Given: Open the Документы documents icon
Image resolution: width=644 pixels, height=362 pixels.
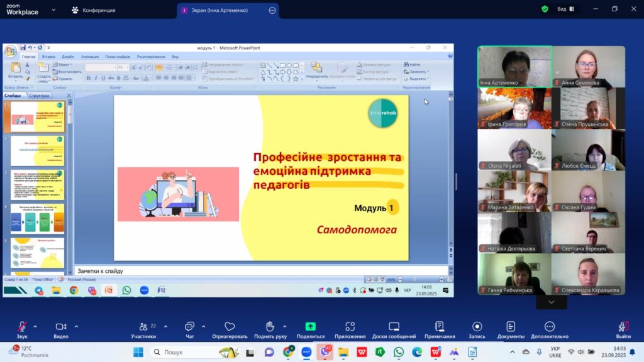Looking at the screenshot, I should pos(511,327).
